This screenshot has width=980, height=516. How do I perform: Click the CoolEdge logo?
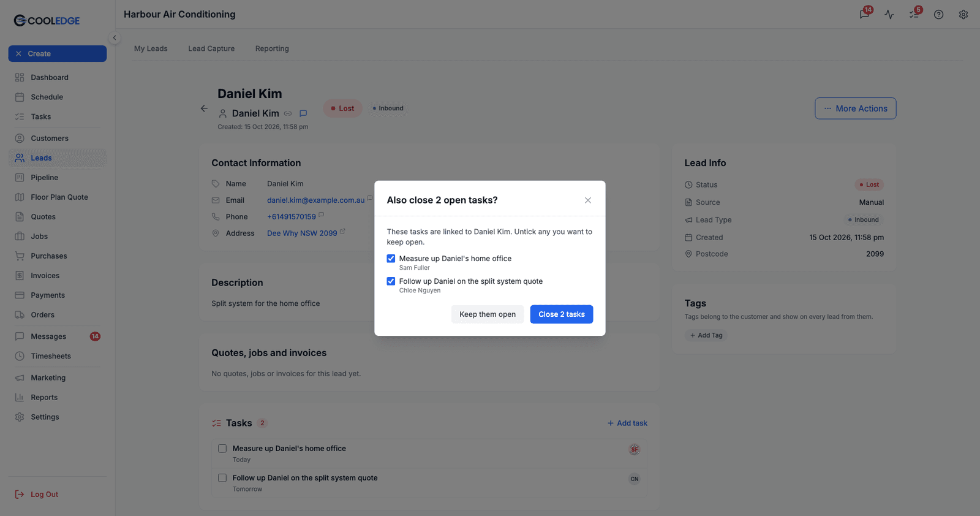47,21
